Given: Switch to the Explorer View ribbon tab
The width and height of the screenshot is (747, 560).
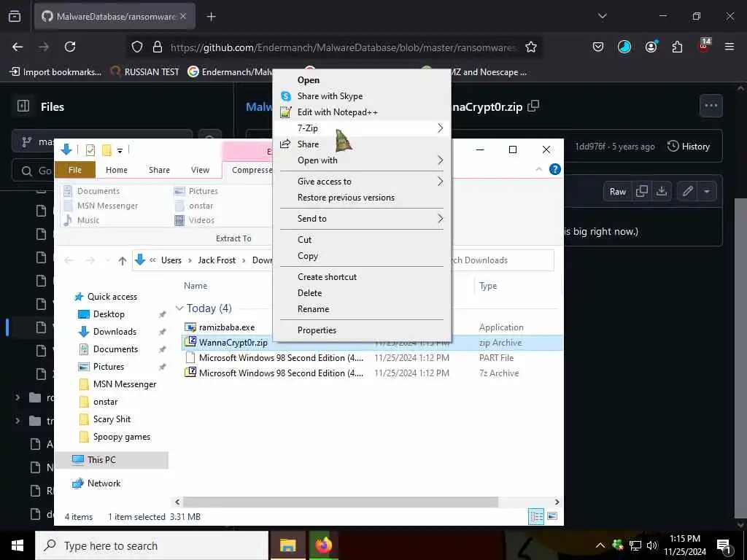Looking at the screenshot, I should tap(200, 170).
